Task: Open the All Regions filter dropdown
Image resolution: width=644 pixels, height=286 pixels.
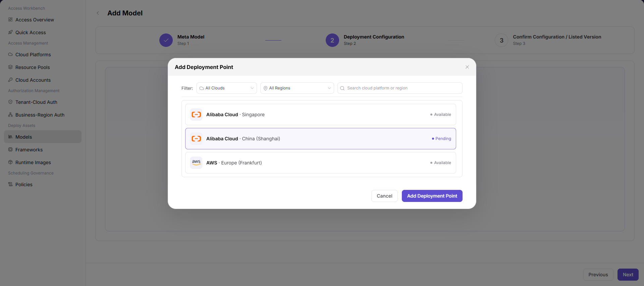Action: click(x=297, y=88)
